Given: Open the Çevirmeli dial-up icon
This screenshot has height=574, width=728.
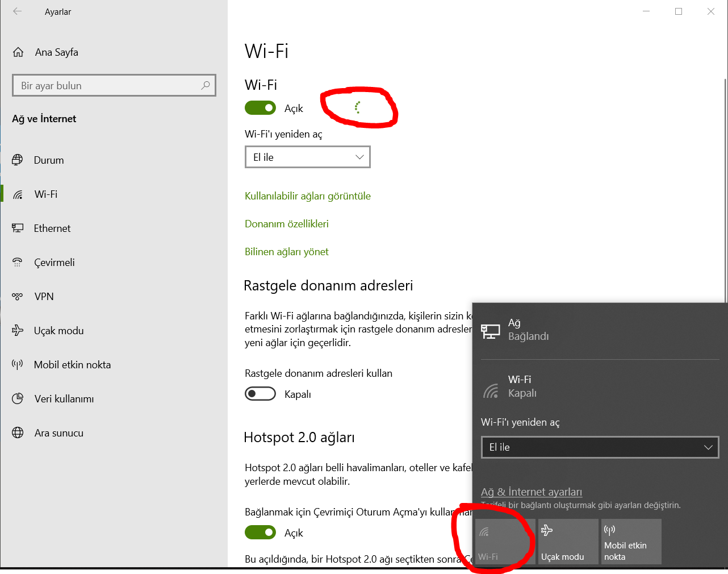Looking at the screenshot, I should pos(18,262).
